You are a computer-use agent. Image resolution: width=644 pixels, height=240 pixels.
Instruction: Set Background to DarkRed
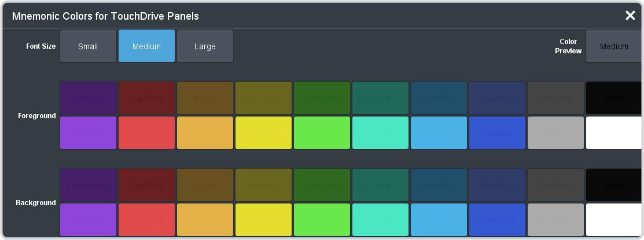[x=146, y=185]
